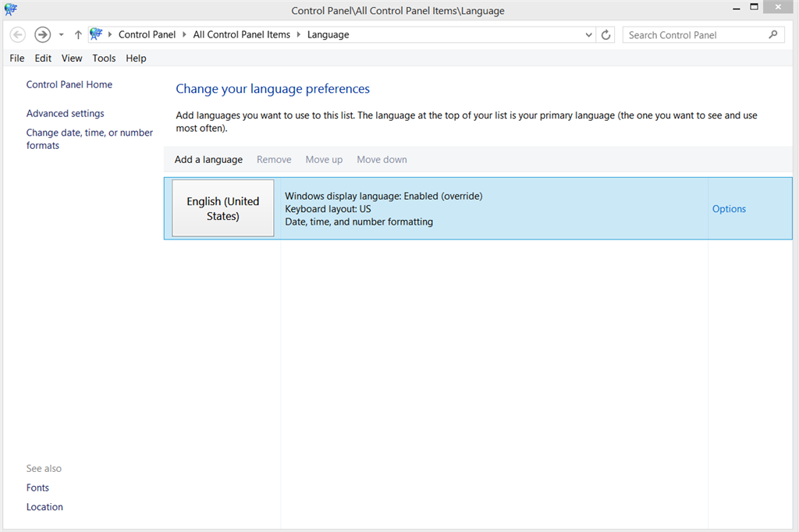Click Add a language
The width and height of the screenshot is (799, 532).
pos(208,159)
